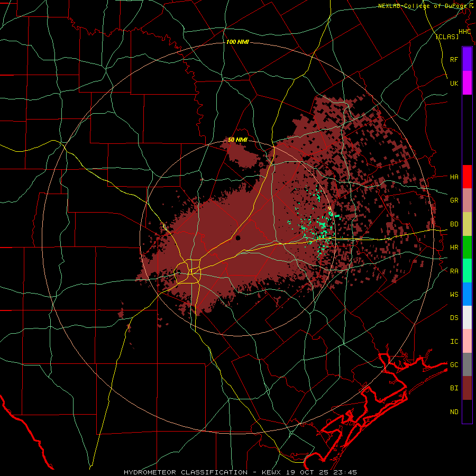Click the BI legend label
Image resolution: width=476 pixels, height=476 pixels.
454,388
